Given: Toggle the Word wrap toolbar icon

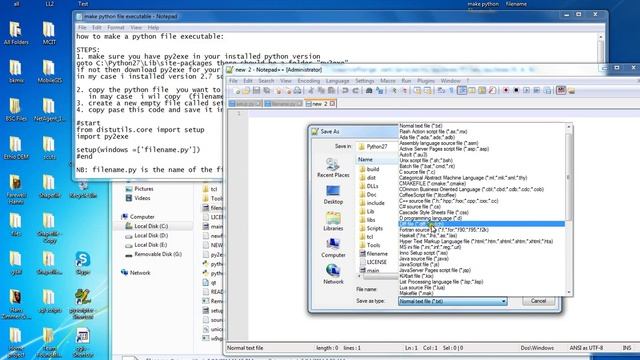Looking at the screenshot, I should tap(441, 91).
